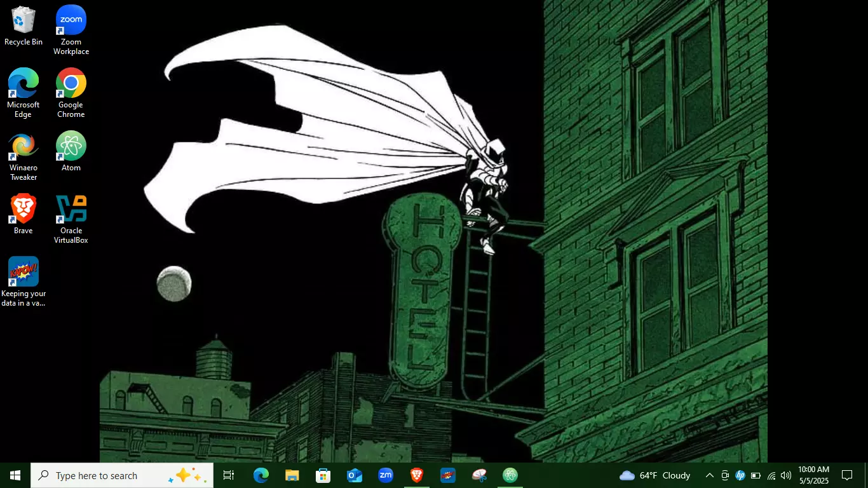Check battery status in the tray
Image resolution: width=868 pixels, height=488 pixels.
pyautogui.click(x=756, y=475)
